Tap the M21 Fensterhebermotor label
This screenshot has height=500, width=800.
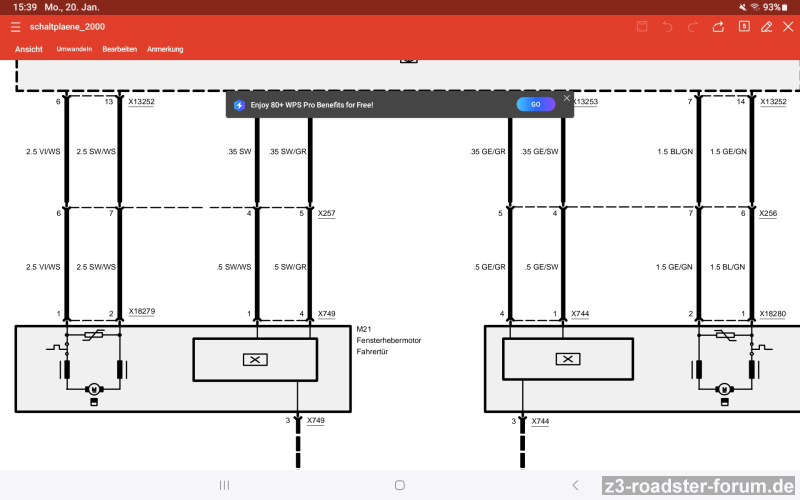[389, 340]
